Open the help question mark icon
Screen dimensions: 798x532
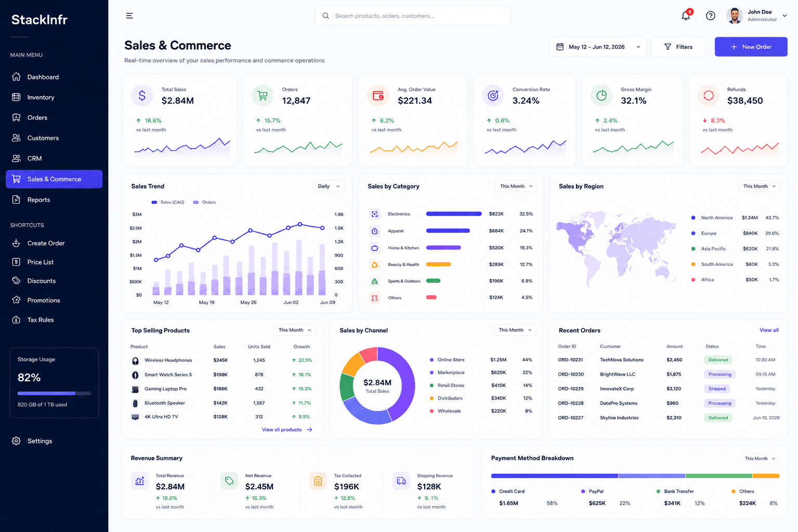point(710,16)
